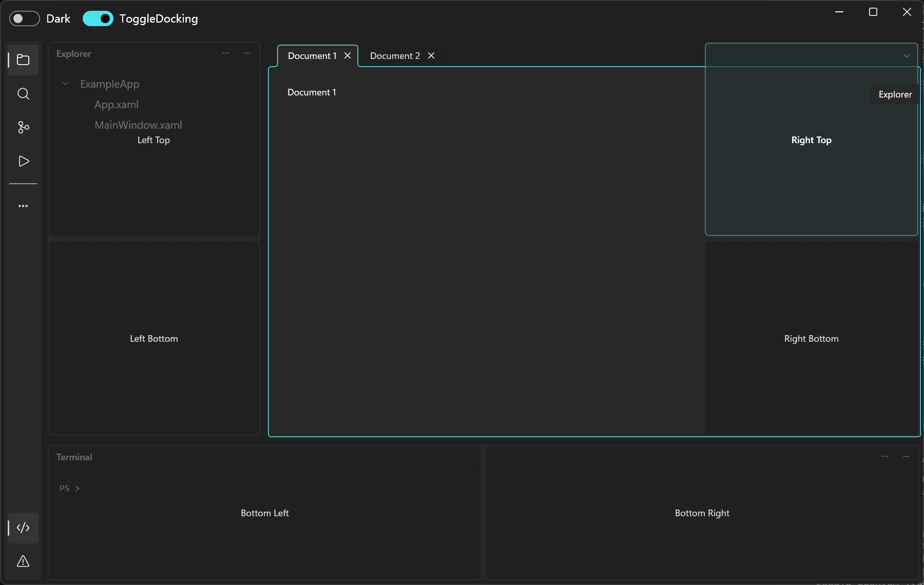Collapse the ExampleApp tree node

pos(65,84)
